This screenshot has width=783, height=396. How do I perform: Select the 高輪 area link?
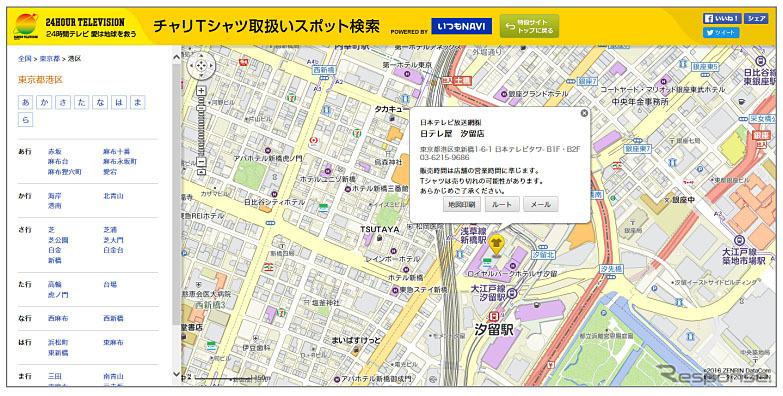(x=54, y=284)
